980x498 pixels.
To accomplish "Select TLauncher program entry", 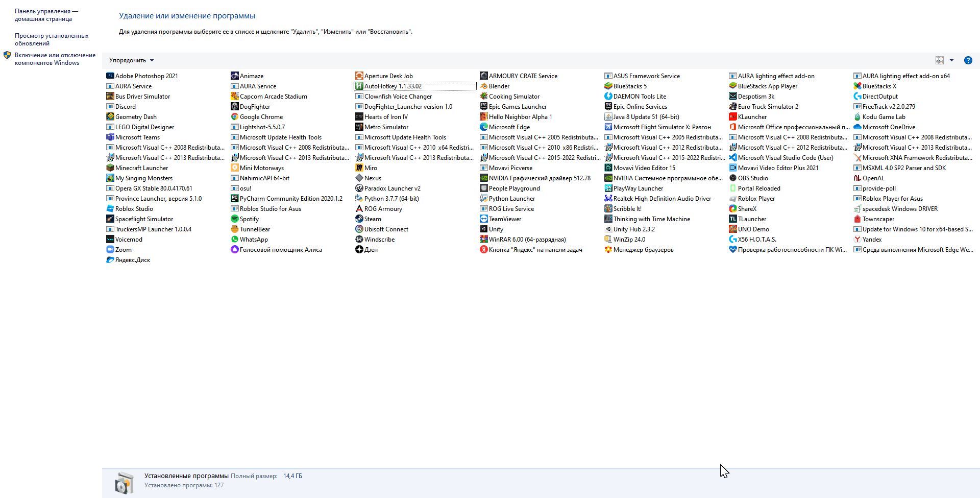I will (747, 219).
